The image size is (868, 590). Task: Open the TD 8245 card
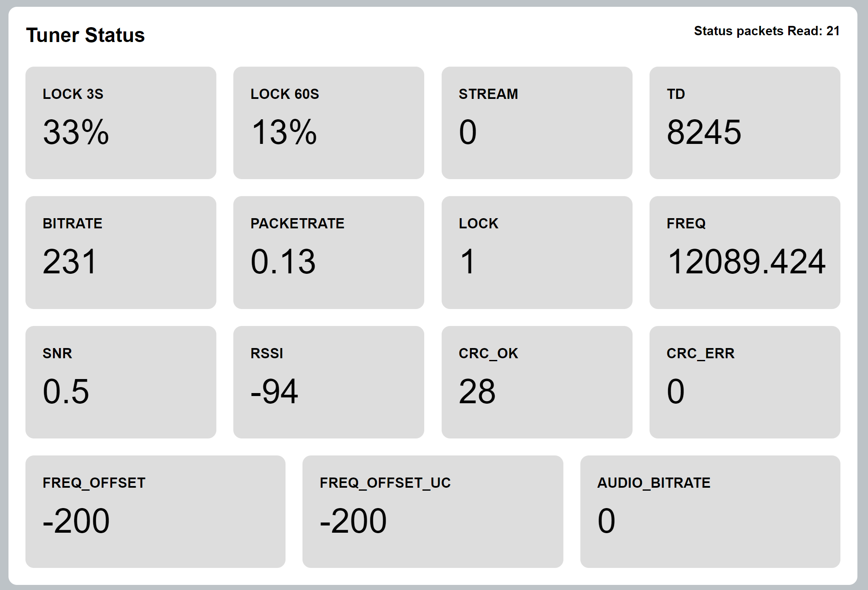point(745,123)
